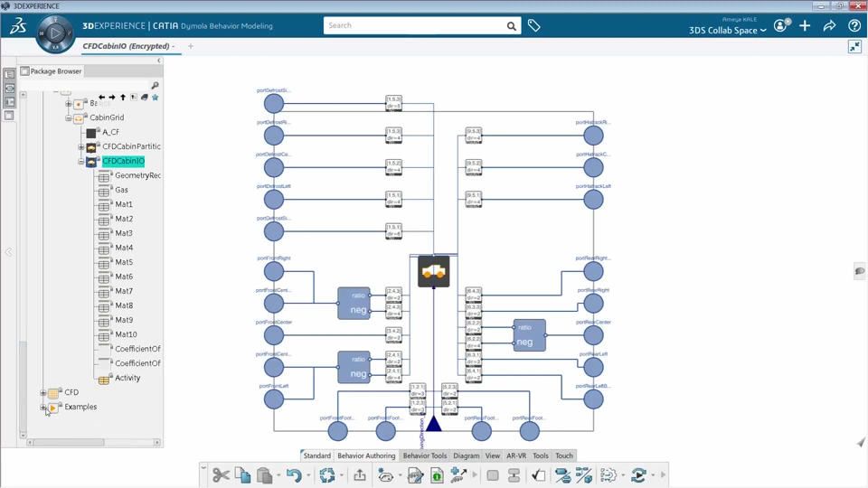Click the plus to add new tab
The image size is (868, 488).
pos(191,46)
